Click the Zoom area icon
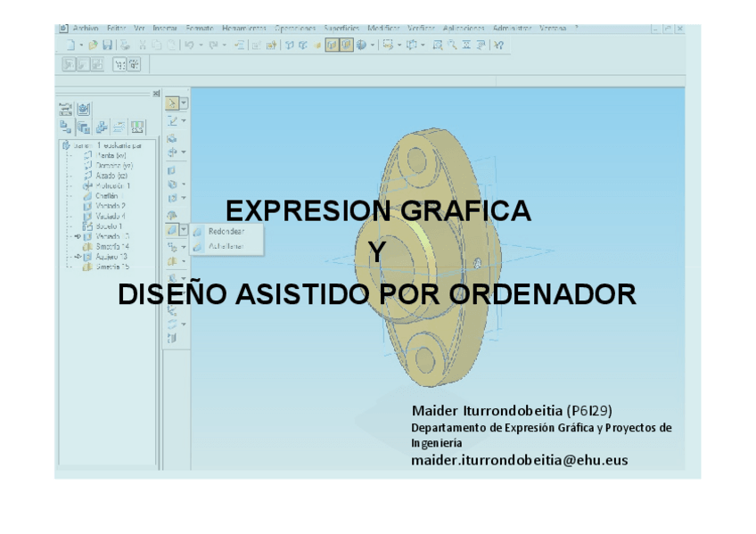The height and width of the screenshot is (534, 756). coord(438,45)
